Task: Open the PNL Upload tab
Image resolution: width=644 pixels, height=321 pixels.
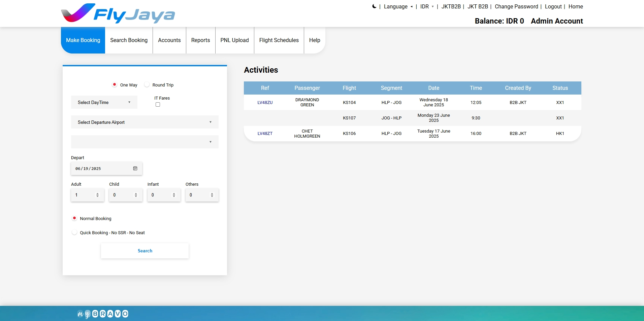Action: 235,40
